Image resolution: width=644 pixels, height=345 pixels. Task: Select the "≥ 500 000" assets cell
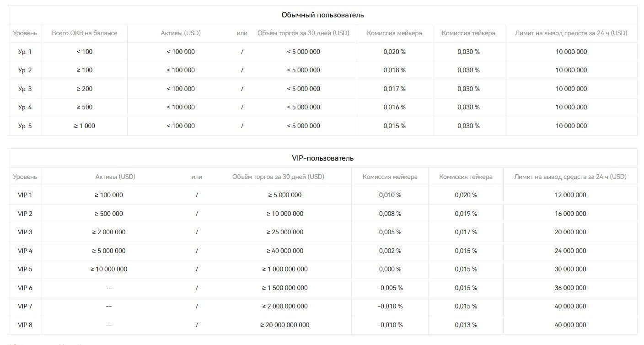109,214
